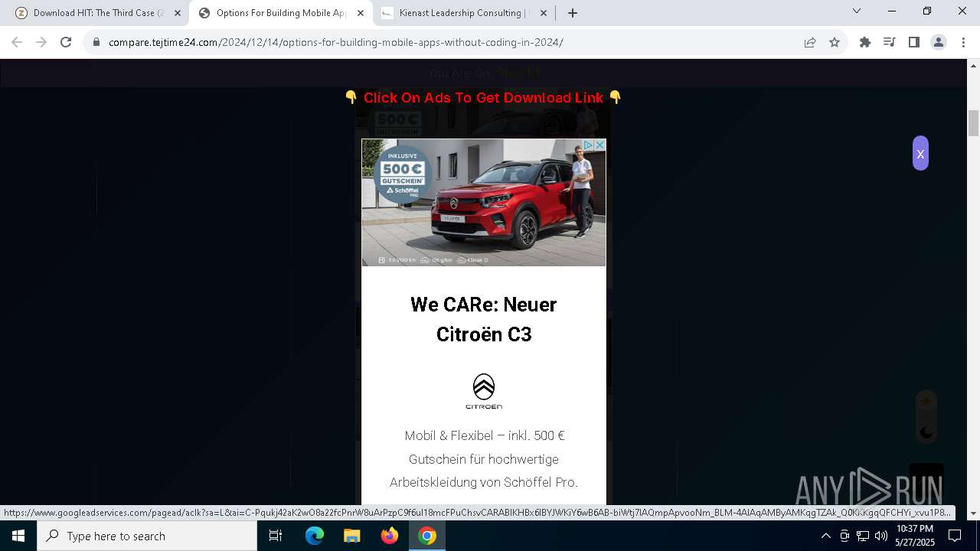The height and width of the screenshot is (551, 980).
Task: Click the Click On Ads To Get Download Link text
Action: (483, 98)
